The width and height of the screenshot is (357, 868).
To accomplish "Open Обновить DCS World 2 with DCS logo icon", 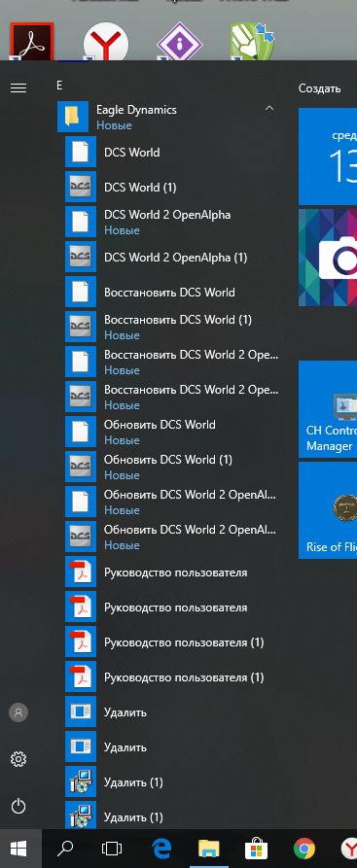I will click(x=172, y=536).
